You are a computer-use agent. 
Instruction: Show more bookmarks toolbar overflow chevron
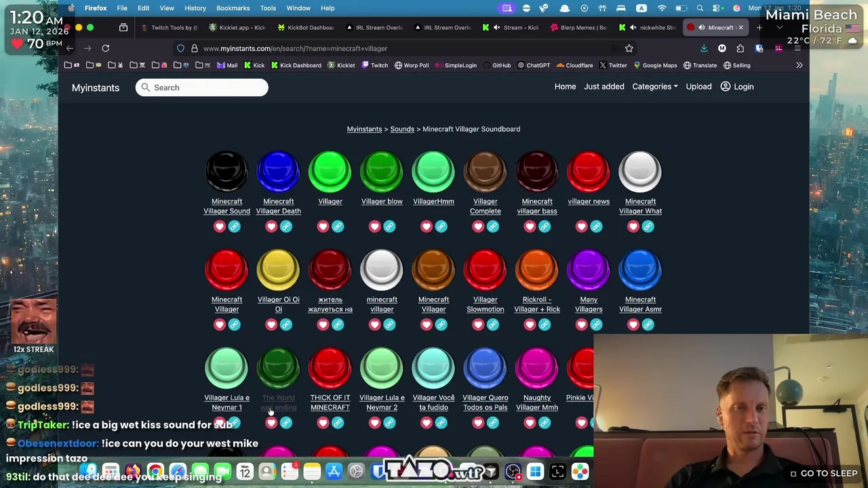click(x=799, y=65)
